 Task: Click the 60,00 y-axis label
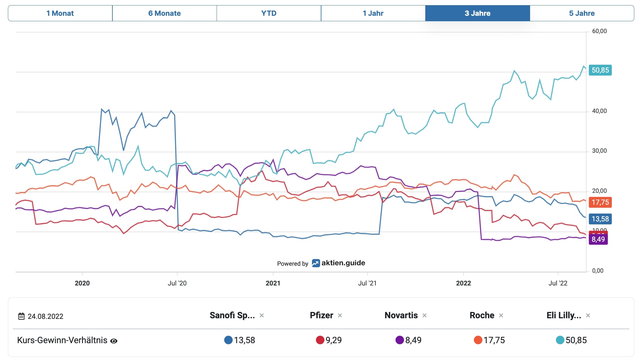(599, 31)
